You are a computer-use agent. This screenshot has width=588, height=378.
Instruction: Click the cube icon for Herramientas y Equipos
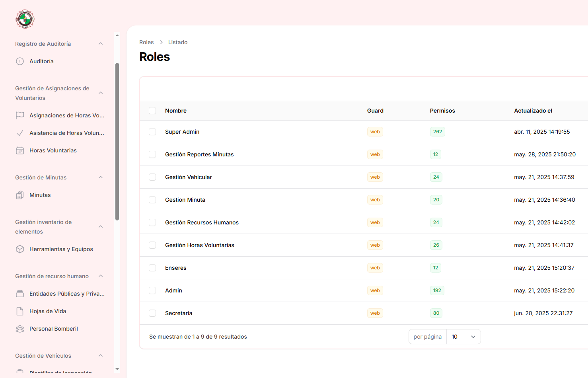click(20, 249)
